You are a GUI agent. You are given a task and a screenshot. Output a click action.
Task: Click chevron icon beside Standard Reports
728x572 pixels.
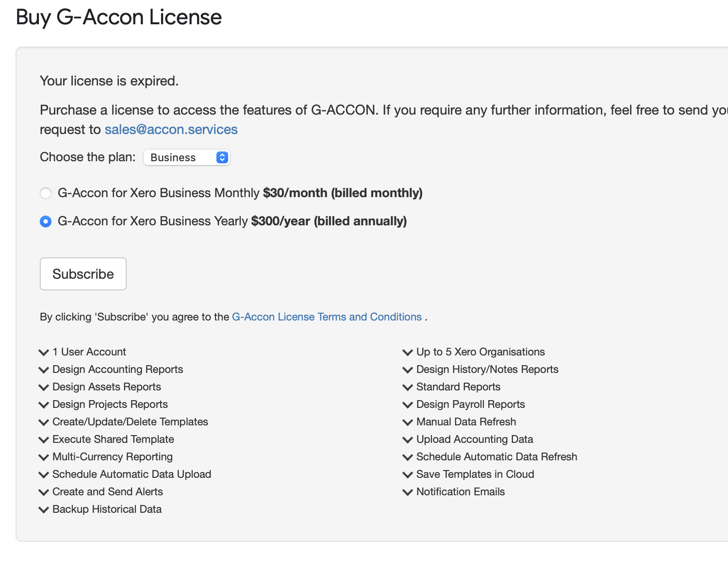tap(408, 387)
